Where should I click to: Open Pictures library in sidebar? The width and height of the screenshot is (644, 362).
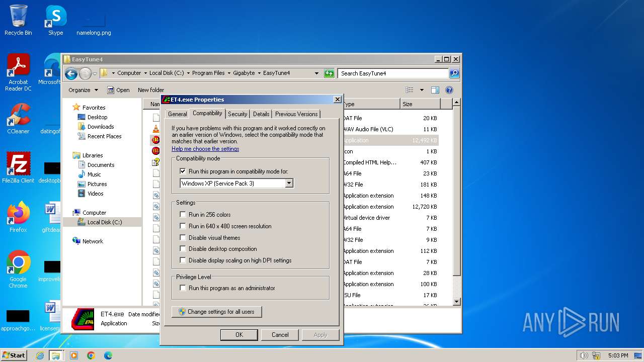pyautogui.click(x=97, y=184)
